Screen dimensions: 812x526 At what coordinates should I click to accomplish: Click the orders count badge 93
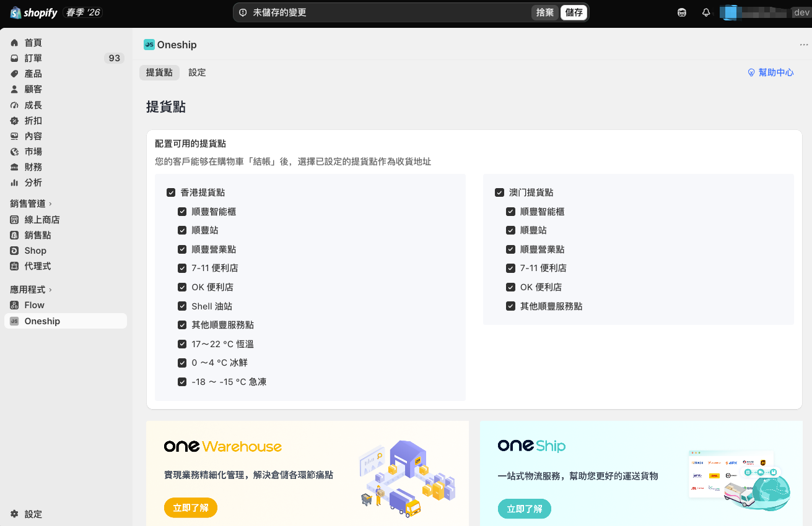[x=114, y=58]
